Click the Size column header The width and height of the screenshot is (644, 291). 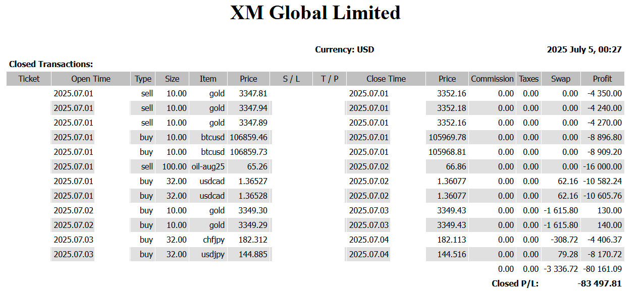(172, 79)
